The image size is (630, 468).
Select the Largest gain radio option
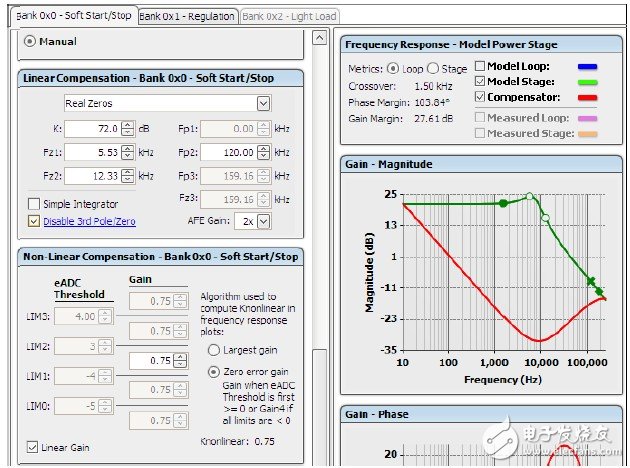click(x=214, y=350)
